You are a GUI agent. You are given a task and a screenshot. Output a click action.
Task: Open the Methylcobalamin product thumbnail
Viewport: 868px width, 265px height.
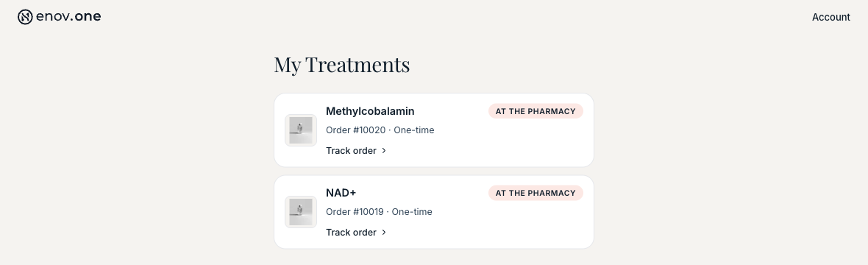pyautogui.click(x=301, y=130)
